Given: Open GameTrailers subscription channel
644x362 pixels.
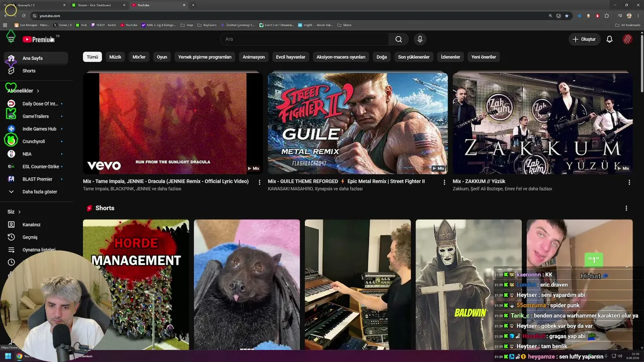Looking at the screenshot, I should (36, 116).
